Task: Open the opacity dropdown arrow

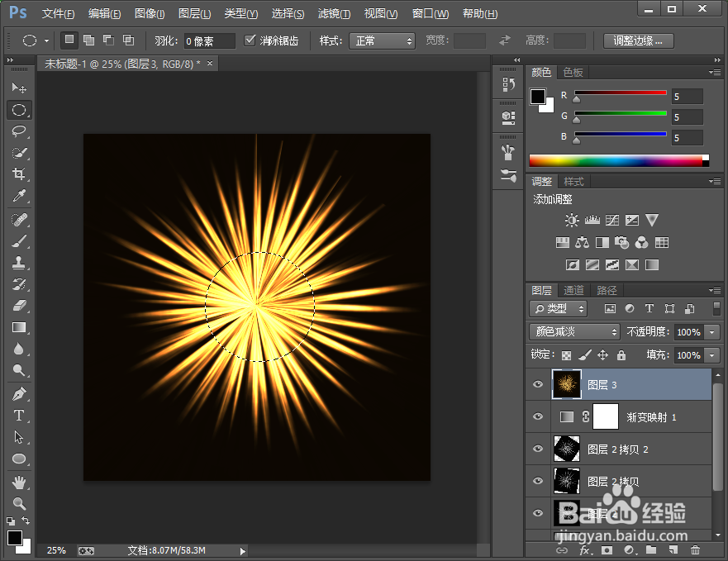Action: click(712, 332)
